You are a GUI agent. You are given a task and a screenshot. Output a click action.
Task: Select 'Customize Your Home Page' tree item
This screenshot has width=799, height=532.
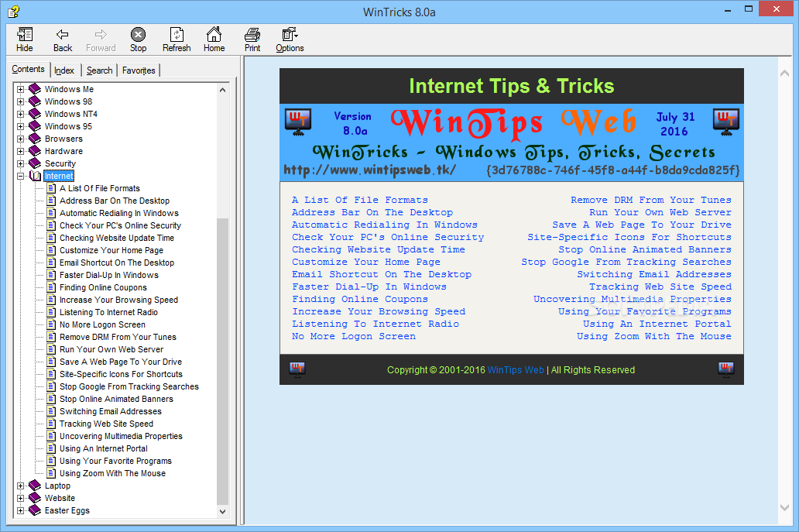[x=111, y=250]
